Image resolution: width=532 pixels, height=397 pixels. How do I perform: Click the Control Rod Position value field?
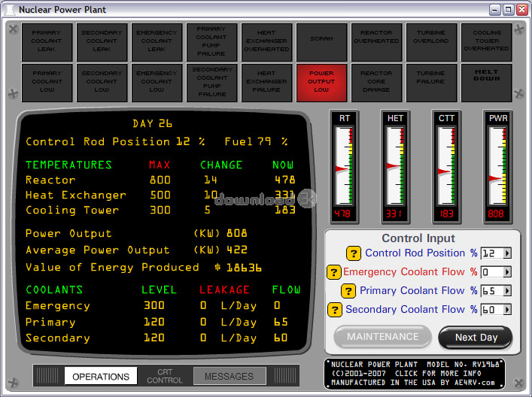[x=492, y=253]
